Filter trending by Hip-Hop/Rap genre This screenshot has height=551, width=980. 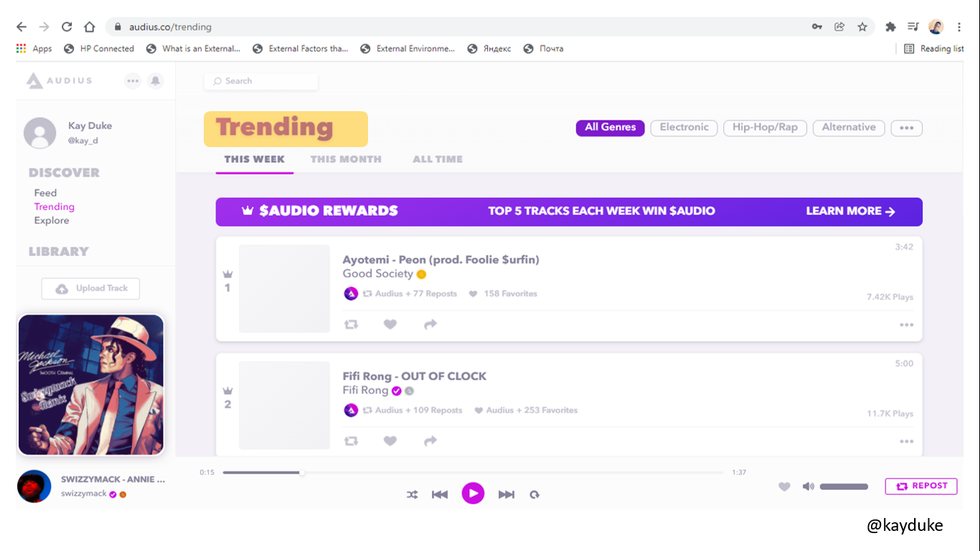[x=765, y=128]
